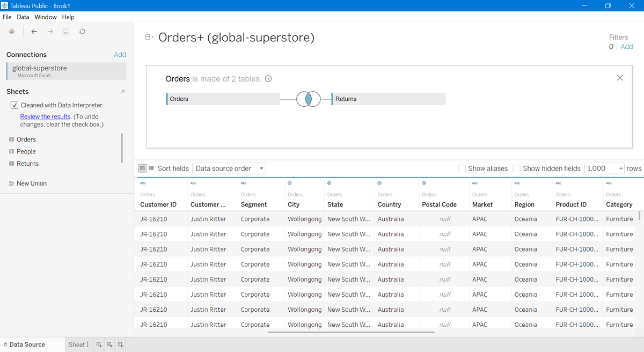Switch to the Sheet 1 tab

(x=79, y=344)
